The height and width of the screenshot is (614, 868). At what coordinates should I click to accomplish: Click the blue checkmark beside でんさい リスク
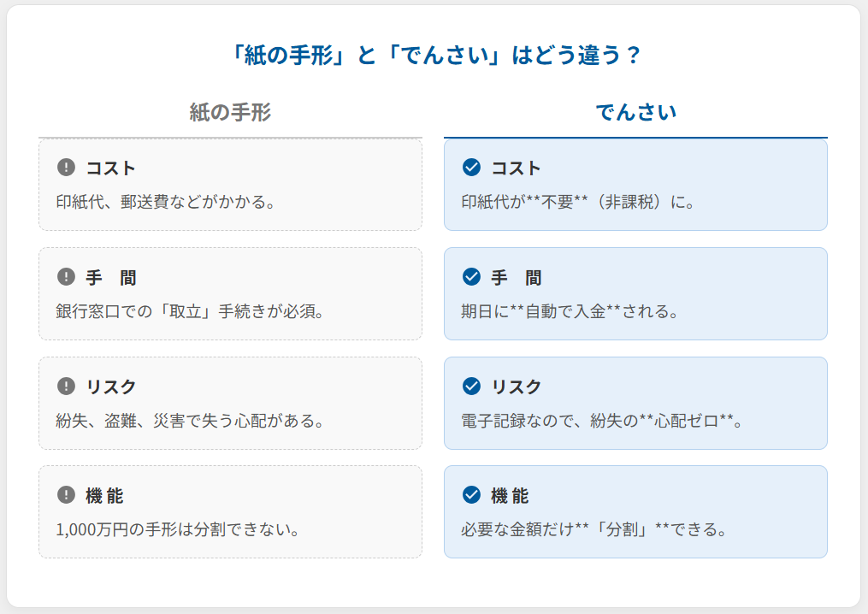click(471, 386)
